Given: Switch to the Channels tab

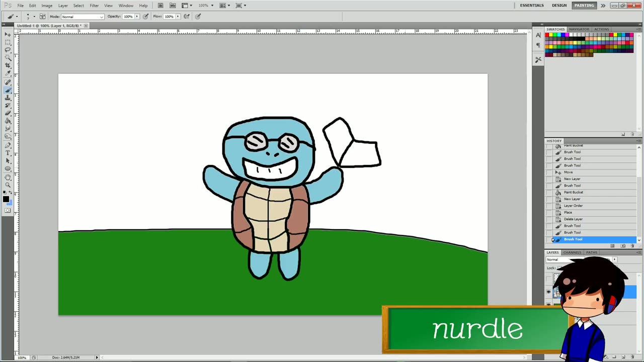Looking at the screenshot, I should (x=572, y=252).
